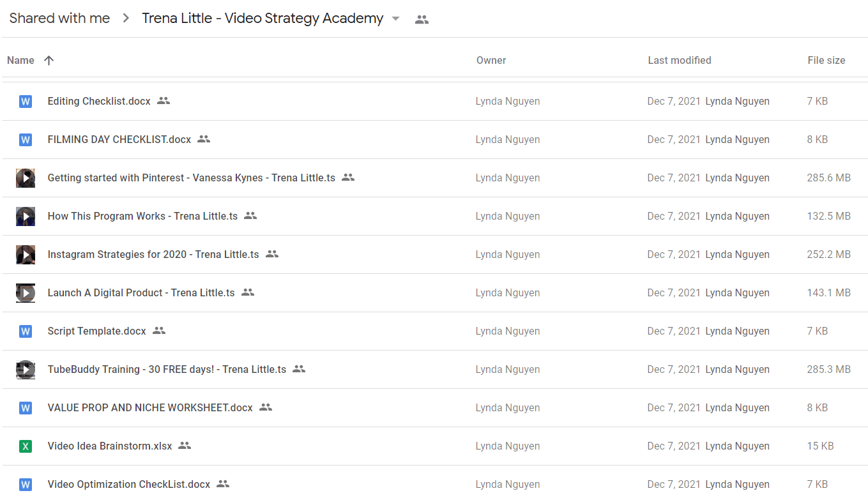Click the Excel icon for Video Idea Brainstorm.xlsx
868x500 pixels.
click(x=26, y=446)
